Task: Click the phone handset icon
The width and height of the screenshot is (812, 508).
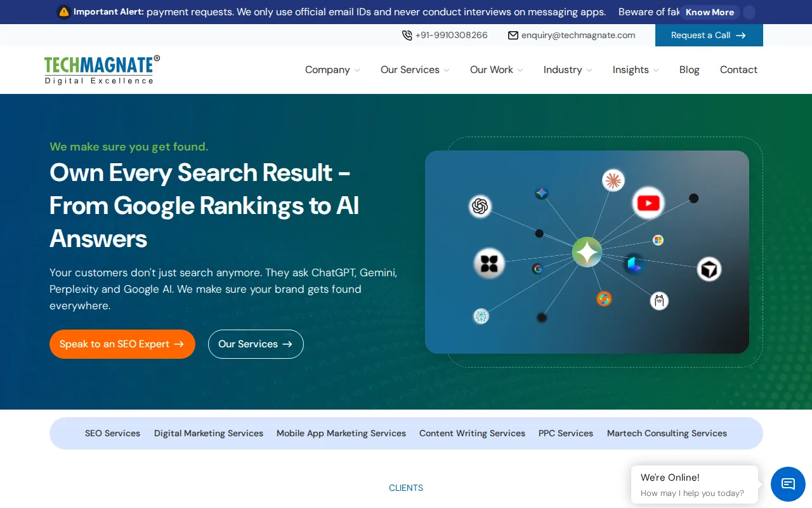Action: (x=407, y=36)
